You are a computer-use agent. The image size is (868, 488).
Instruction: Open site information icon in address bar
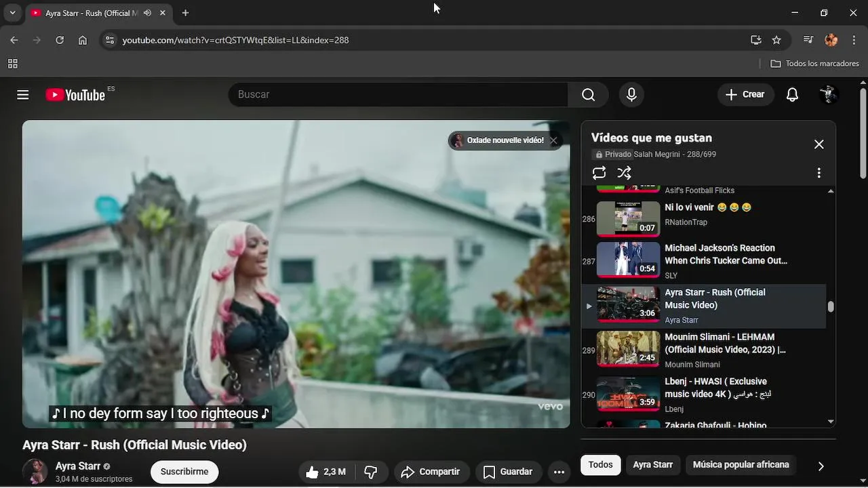[110, 40]
